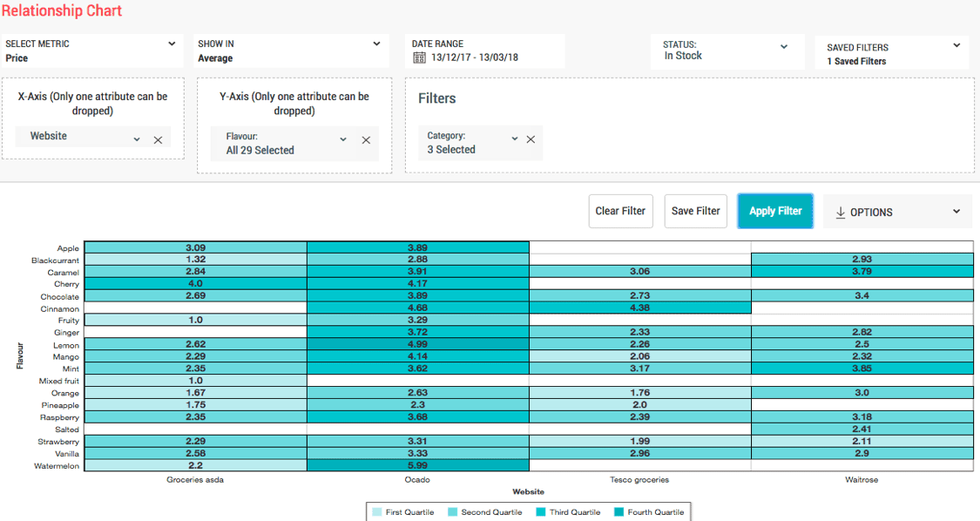Click the Groceries asda Mixed fruit cell

[x=196, y=380]
